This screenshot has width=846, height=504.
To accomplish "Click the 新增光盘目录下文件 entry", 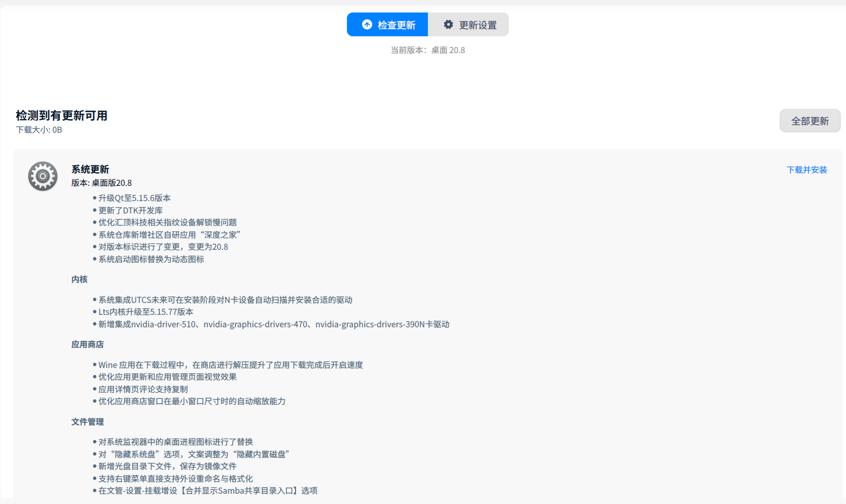I will tap(168, 466).
